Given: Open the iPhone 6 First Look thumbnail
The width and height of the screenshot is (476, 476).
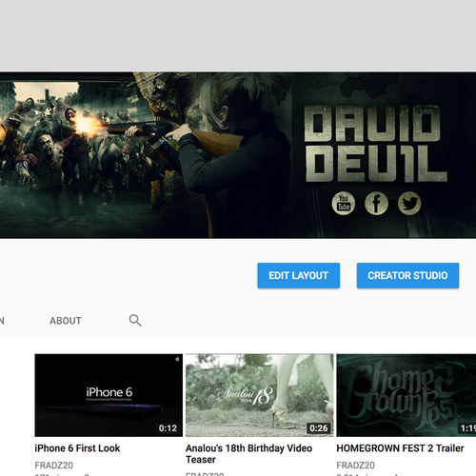Looking at the screenshot, I should 109,395.
